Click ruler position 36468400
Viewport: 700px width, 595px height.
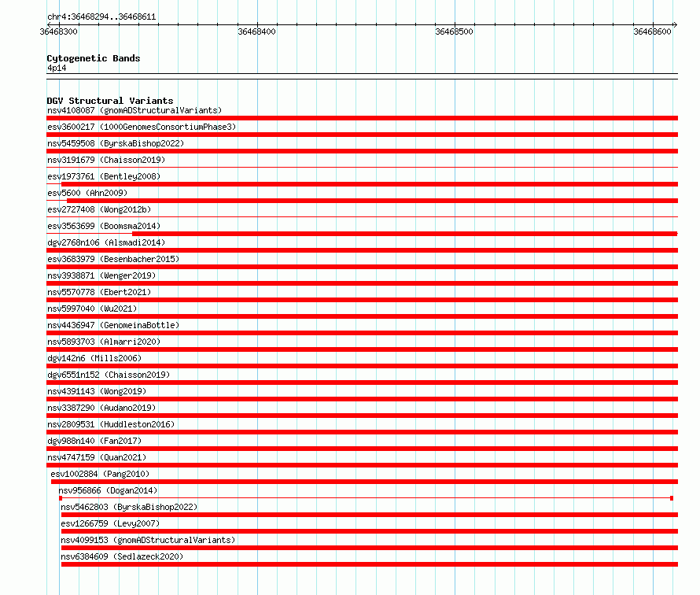pos(256,31)
